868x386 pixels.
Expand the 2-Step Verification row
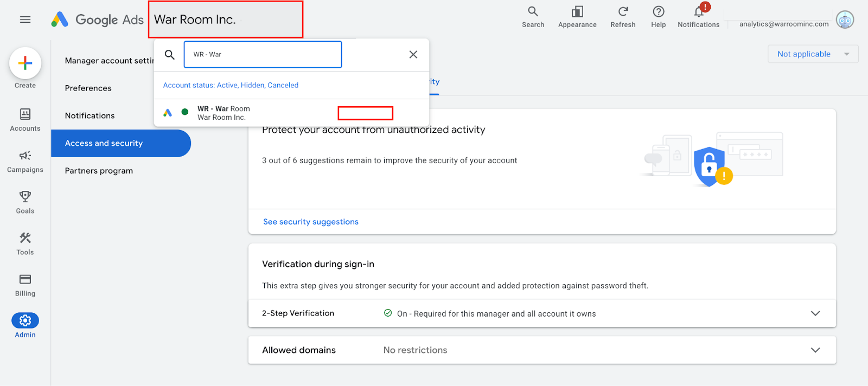click(x=815, y=313)
